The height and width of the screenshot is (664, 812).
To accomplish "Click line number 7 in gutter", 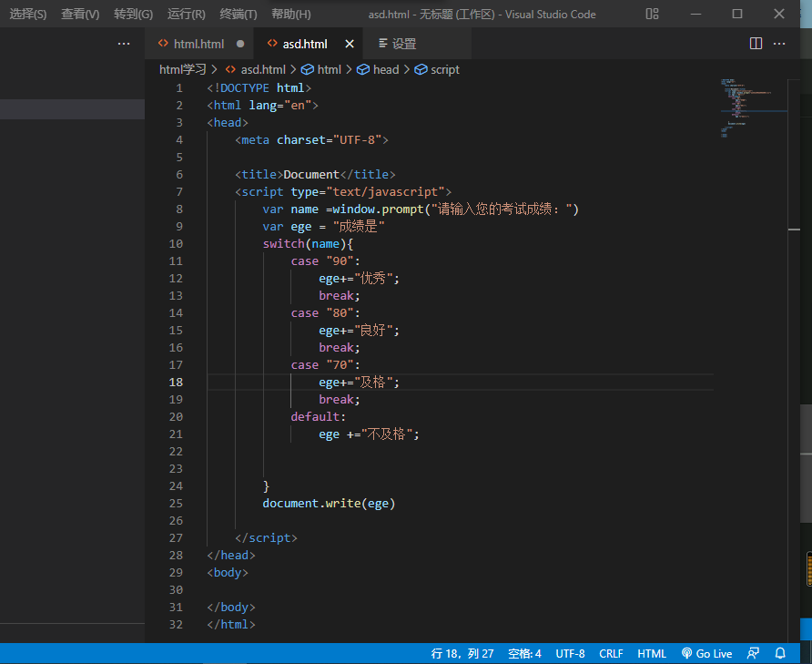I will (x=179, y=192).
